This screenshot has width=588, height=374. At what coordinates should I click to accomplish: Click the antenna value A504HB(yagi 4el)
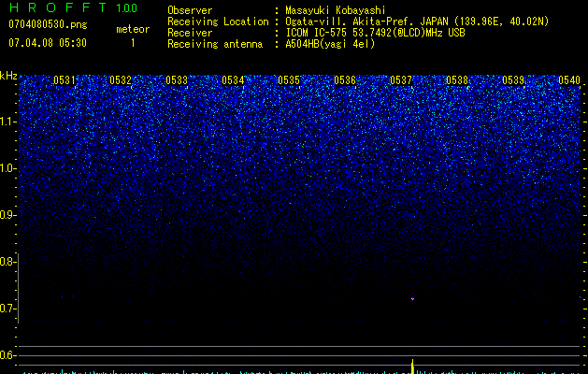tap(330, 44)
